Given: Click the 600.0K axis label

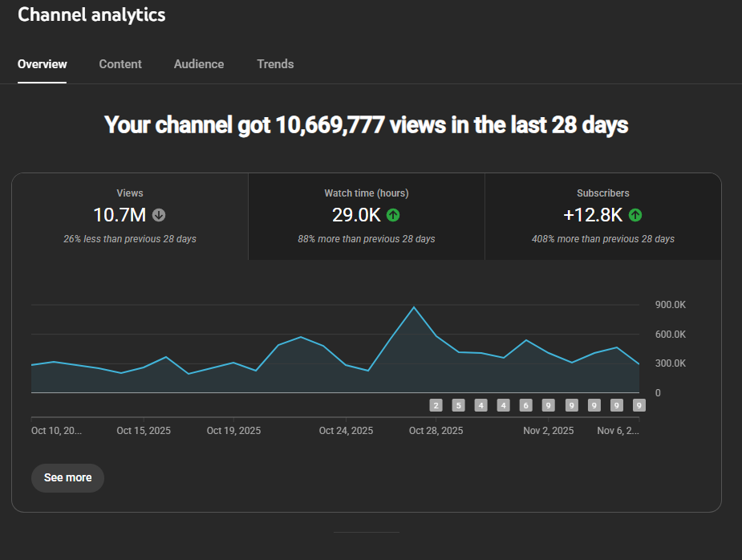Looking at the screenshot, I should (670, 335).
